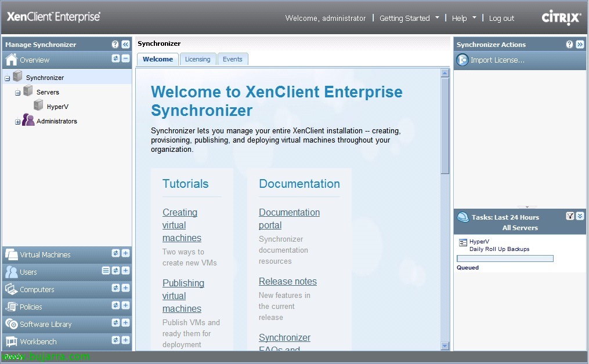
Task: Switch to the Events tab
Action: pyautogui.click(x=233, y=59)
